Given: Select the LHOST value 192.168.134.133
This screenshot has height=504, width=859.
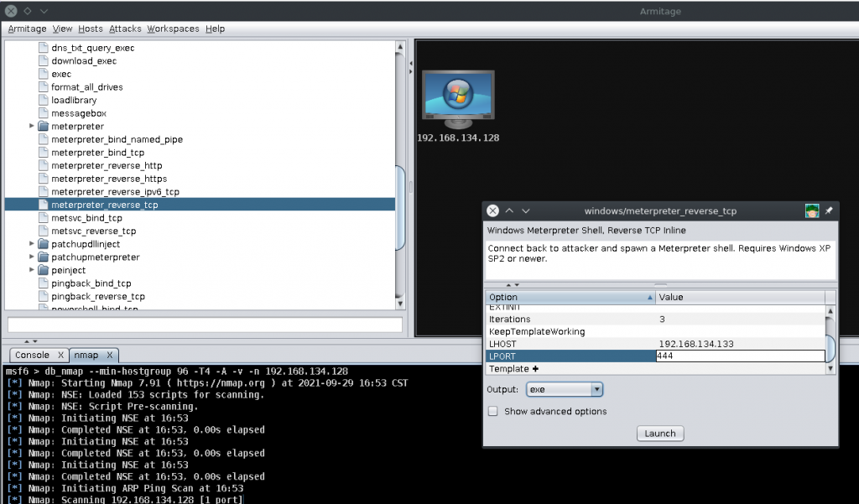Looking at the screenshot, I should (x=695, y=344).
